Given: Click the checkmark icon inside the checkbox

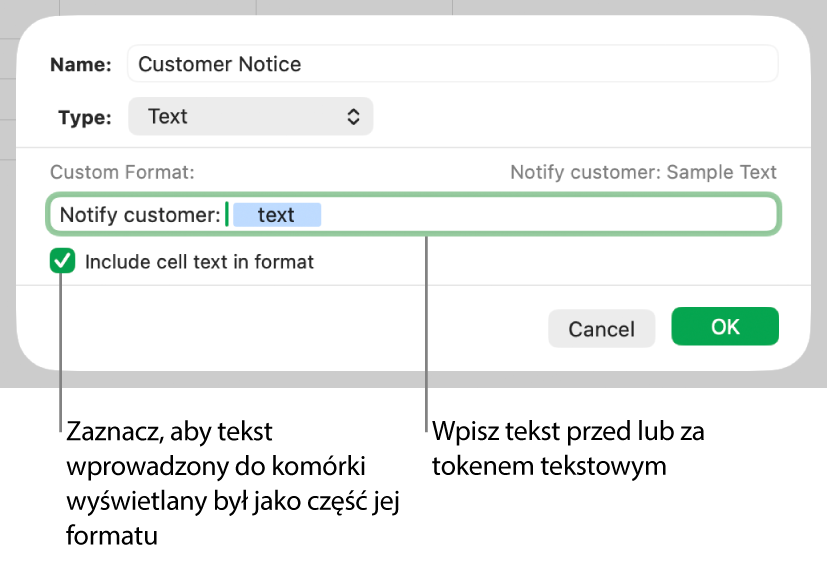Looking at the screenshot, I should 63,262.
